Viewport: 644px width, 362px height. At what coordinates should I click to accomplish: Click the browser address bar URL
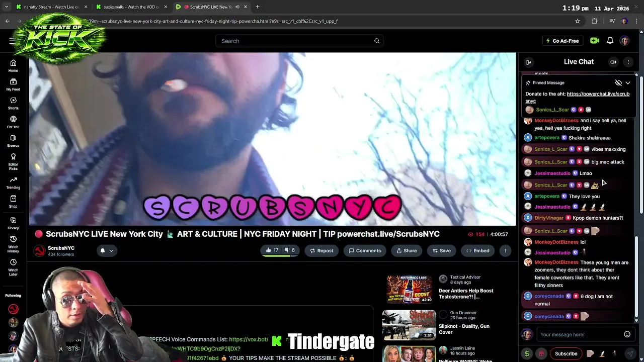click(x=214, y=21)
